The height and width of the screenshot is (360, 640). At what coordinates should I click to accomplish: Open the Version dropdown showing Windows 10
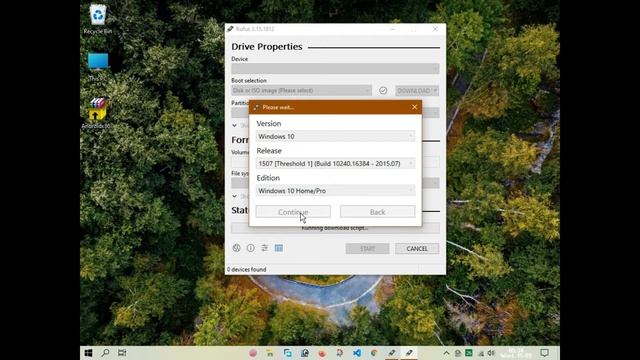coord(336,136)
